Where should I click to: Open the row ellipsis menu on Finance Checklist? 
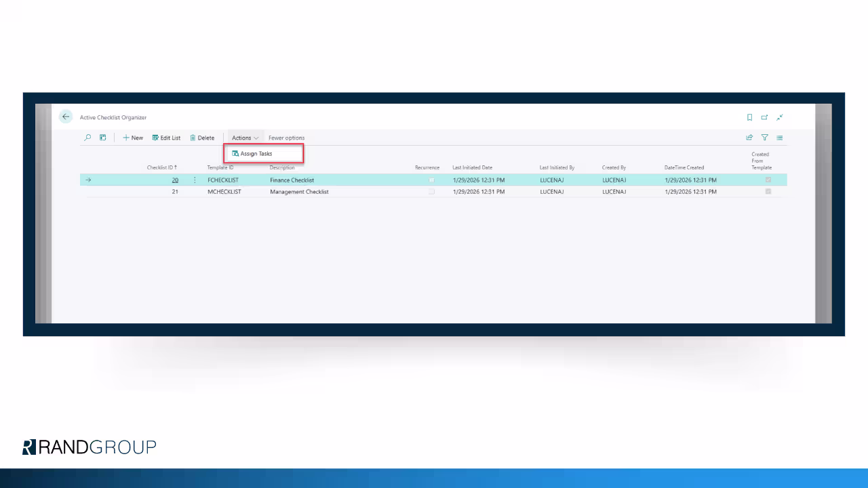195,180
